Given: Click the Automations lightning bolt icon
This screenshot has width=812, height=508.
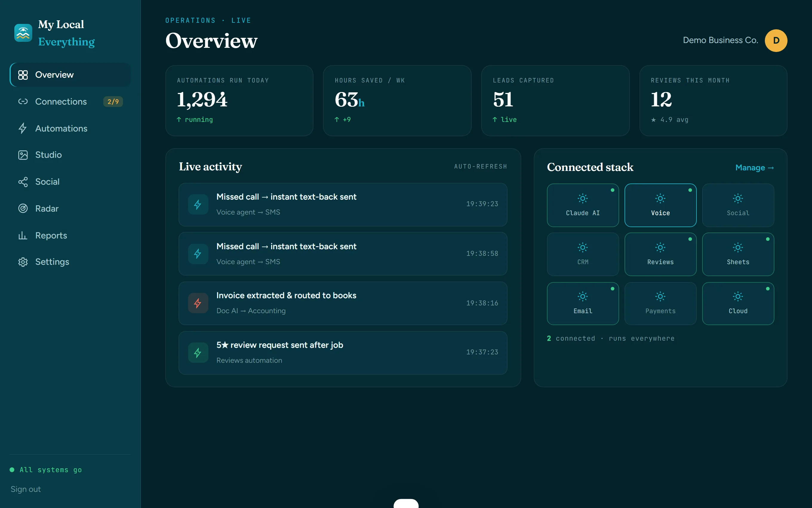Looking at the screenshot, I should click(23, 128).
